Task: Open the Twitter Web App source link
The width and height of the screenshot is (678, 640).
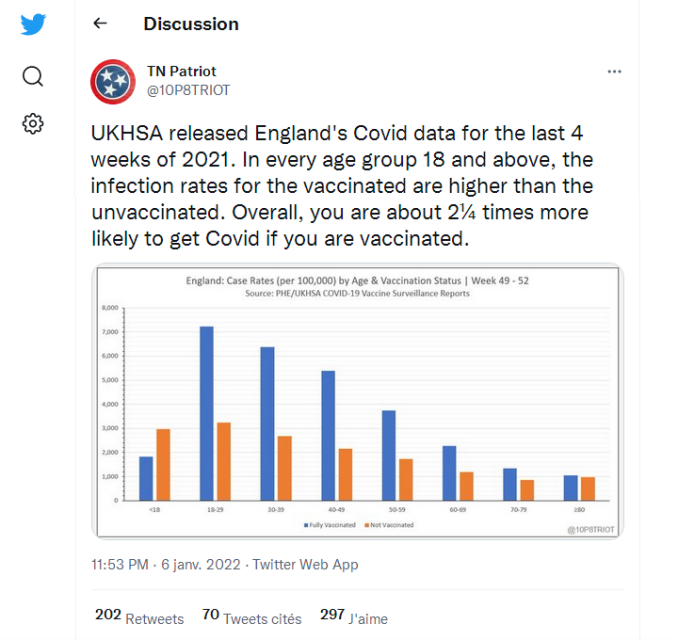Action: coord(305,565)
